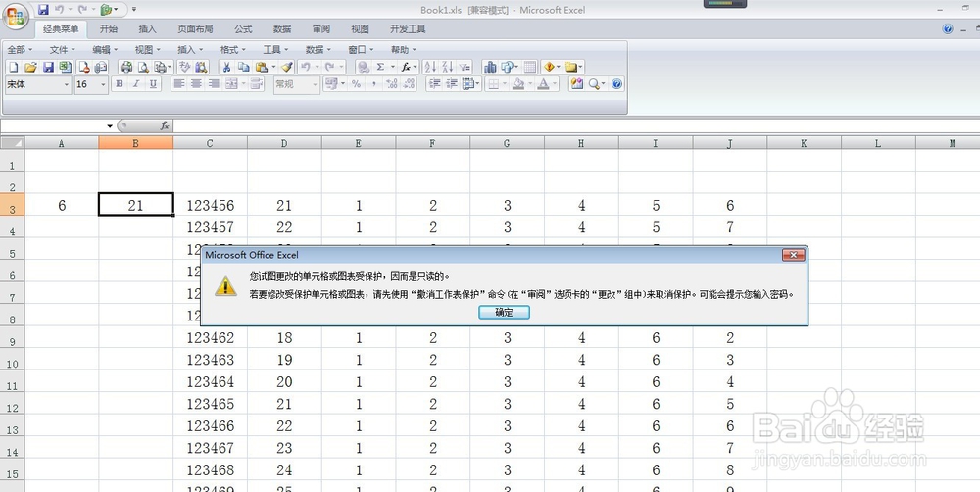Run the spelling check icon
Image resolution: width=980 pixels, height=492 pixels.
pyautogui.click(x=185, y=67)
